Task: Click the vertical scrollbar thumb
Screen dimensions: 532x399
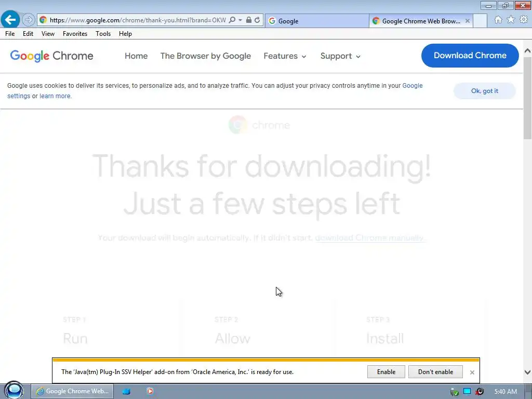Action: coord(527,98)
